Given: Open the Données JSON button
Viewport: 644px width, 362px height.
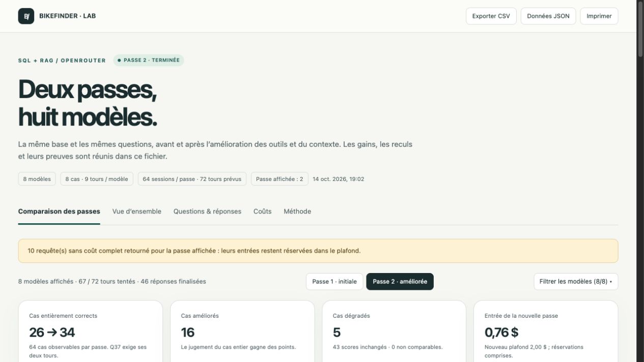Looking at the screenshot, I should point(548,16).
